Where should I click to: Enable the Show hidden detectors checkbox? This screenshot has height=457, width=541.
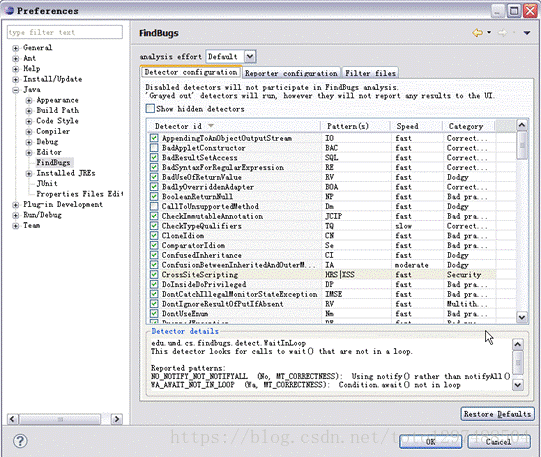pos(150,109)
